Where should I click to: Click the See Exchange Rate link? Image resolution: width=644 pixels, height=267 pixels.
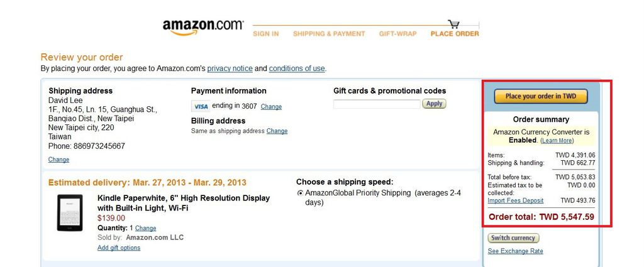(516, 251)
